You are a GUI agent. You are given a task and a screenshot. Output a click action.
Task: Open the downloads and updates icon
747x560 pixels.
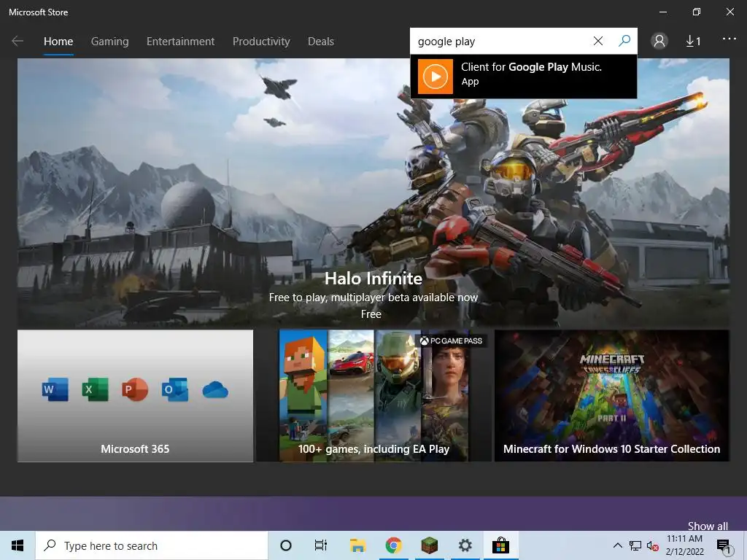[x=693, y=42]
